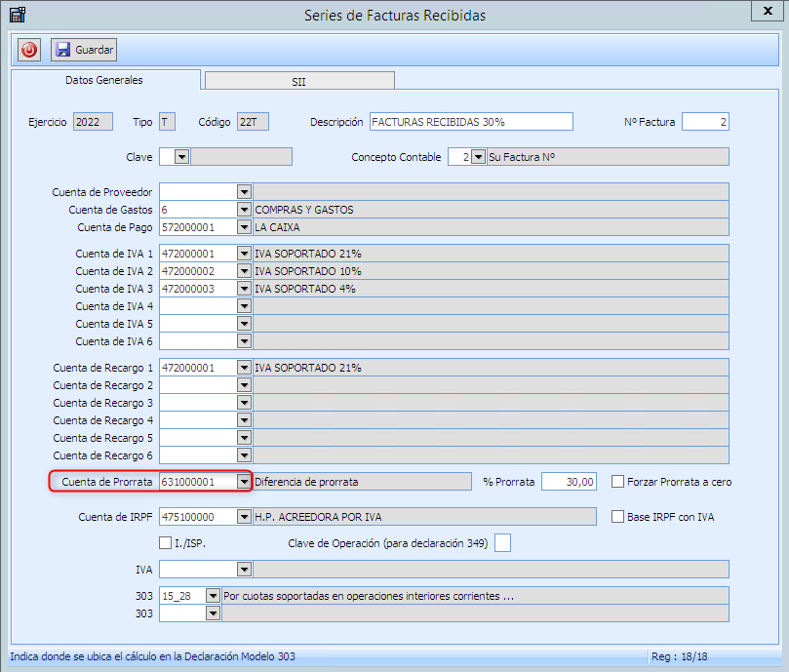This screenshot has height=672, width=789.
Task: Expand the Cuenta de IVA 4 dropdown
Action: point(244,306)
